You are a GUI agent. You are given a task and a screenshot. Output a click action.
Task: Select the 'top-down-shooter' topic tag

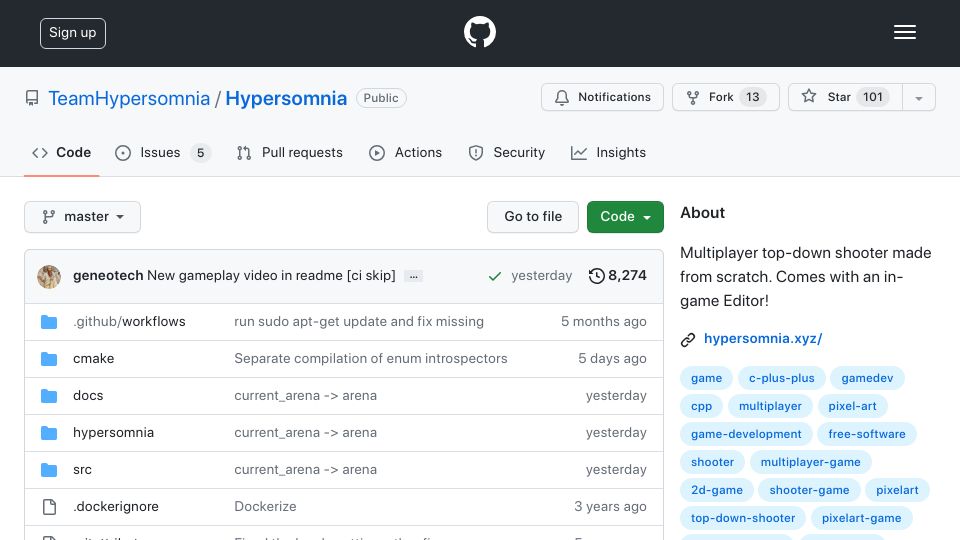pyautogui.click(x=743, y=519)
